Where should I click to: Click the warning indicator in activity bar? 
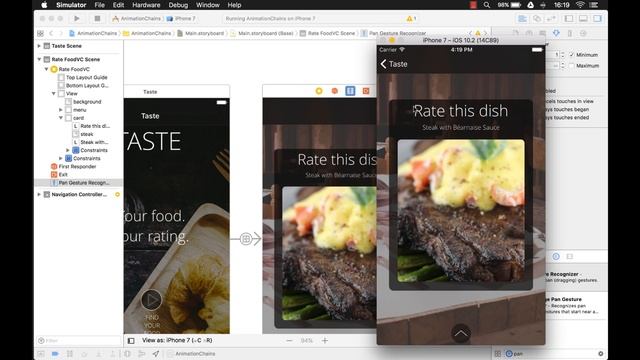[411, 18]
